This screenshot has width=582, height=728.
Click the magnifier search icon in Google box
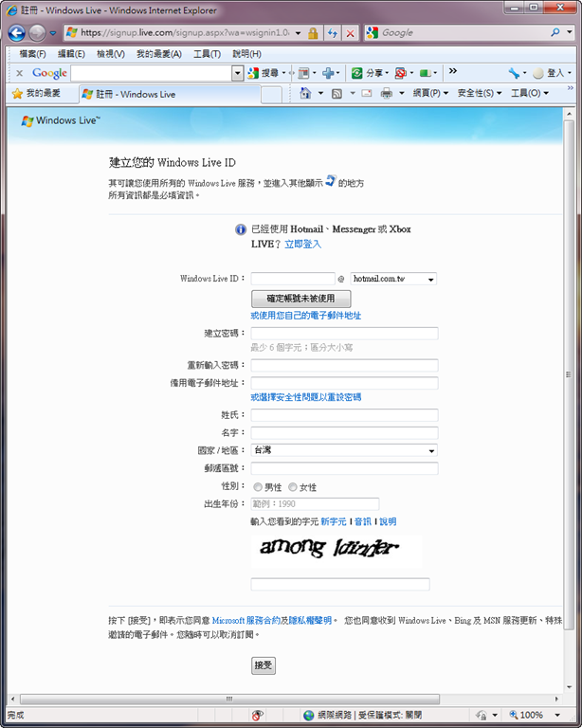[555, 32]
